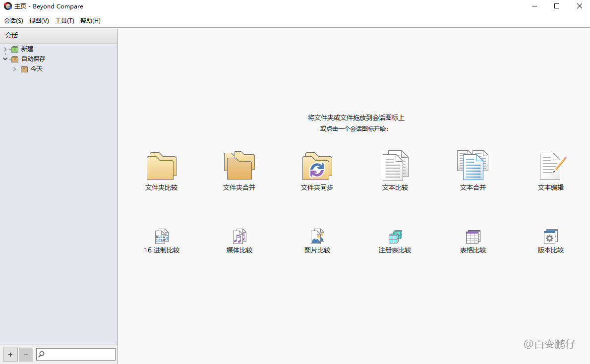Open the 会话(S) menu

pos(13,21)
